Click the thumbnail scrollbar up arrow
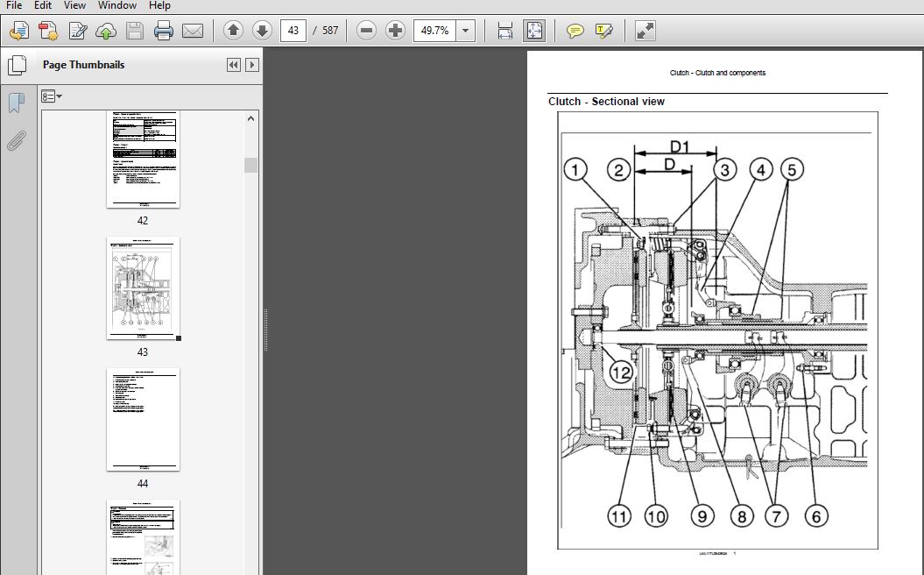 point(251,118)
